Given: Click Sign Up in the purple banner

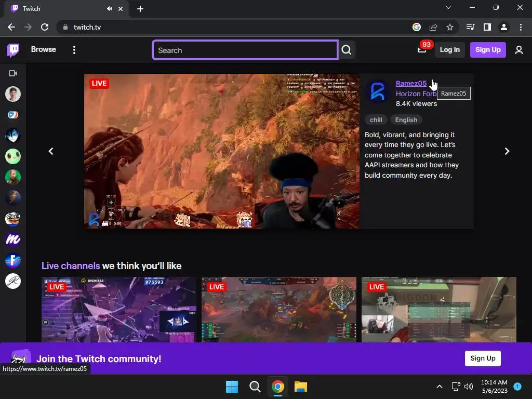Looking at the screenshot, I should (483, 358).
